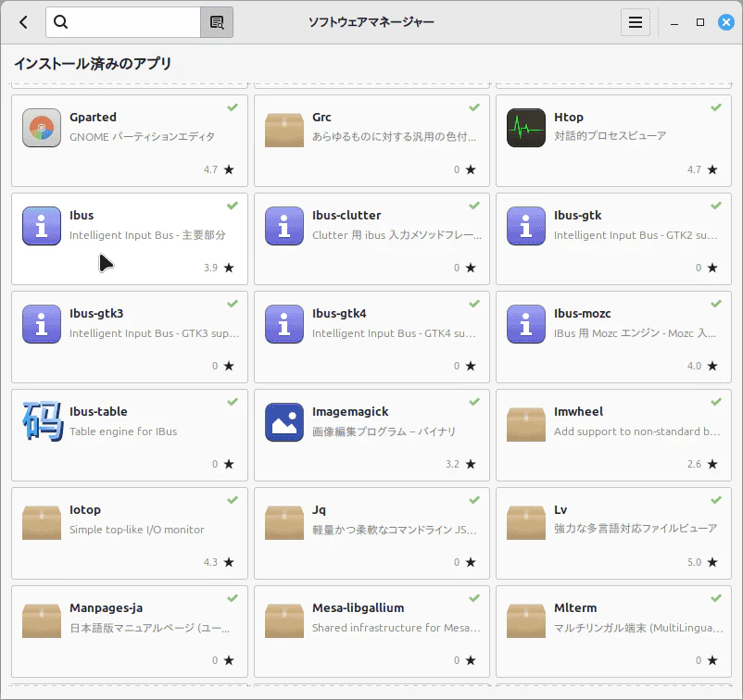
Task: Click the Ibus-mozc info icon
Action: tap(526, 324)
